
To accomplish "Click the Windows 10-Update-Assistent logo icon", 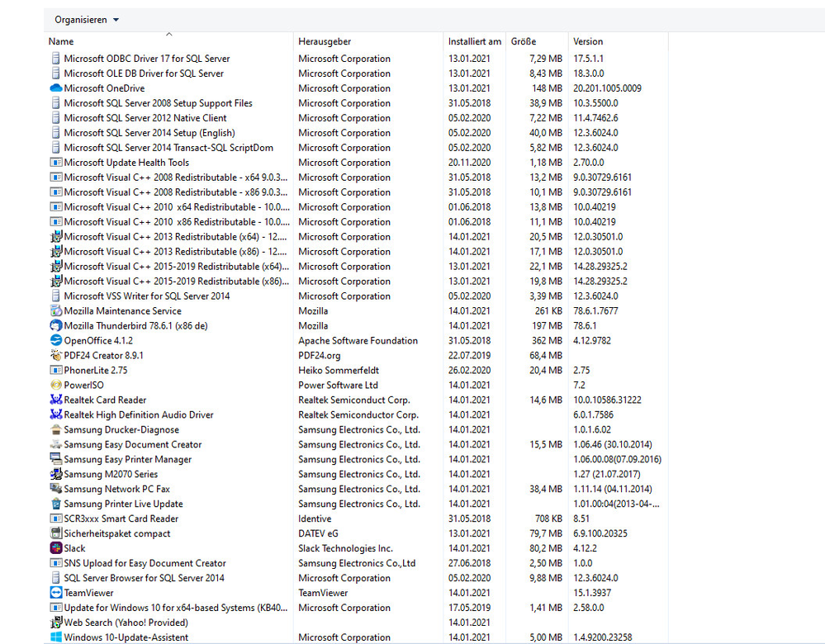I will point(56,637).
